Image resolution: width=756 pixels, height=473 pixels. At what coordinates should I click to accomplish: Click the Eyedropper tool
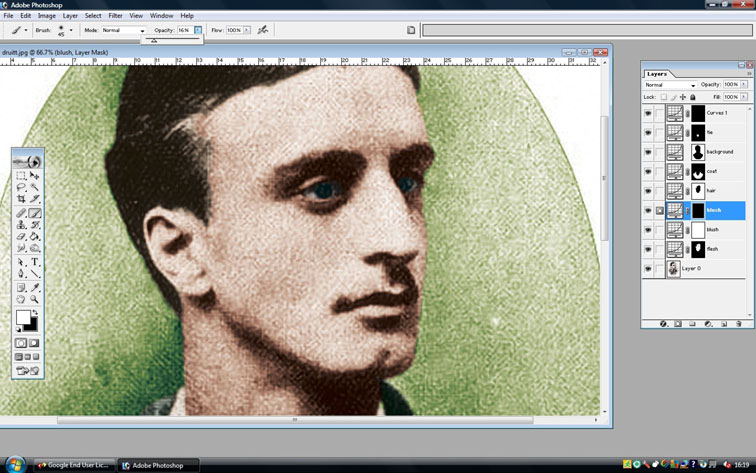click(35, 286)
